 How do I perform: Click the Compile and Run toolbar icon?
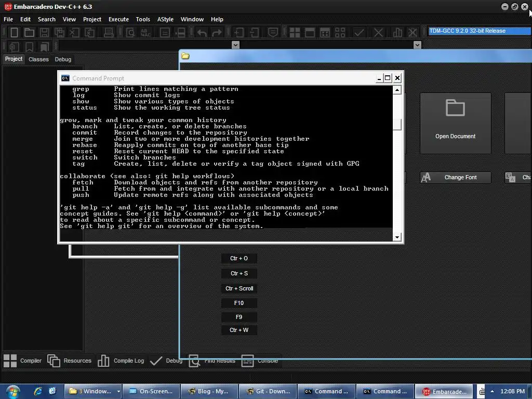(325, 33)
